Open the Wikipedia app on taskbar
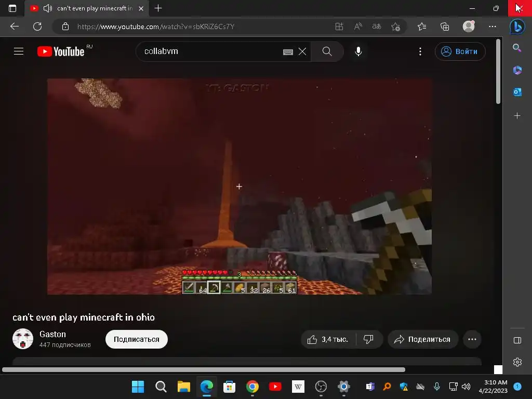The image size is (532, 399). tap(298, 387)
